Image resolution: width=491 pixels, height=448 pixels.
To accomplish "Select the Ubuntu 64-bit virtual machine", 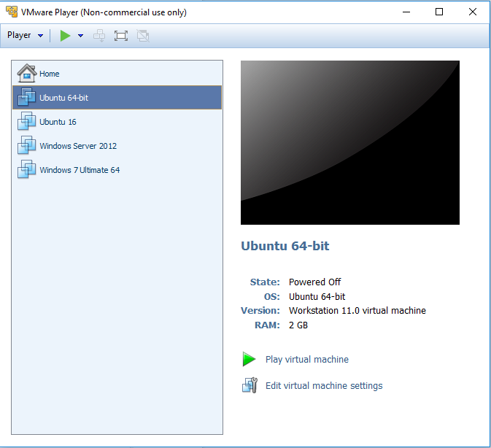I will tap(117, 98).
